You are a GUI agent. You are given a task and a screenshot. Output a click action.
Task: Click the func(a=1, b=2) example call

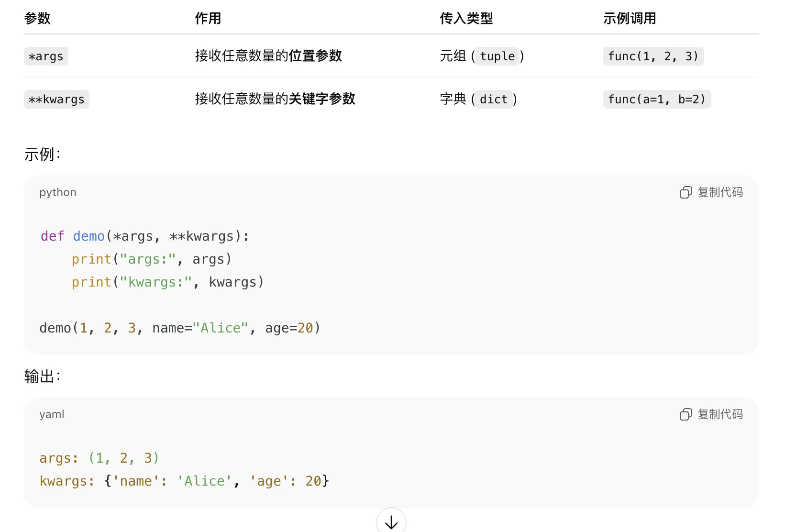tap(656, 100)
